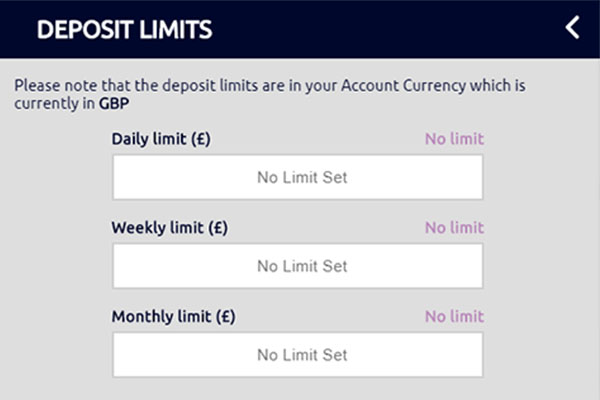The width and height of the screenshot is (600, 400).
Task: Click 'No Limit Set' placeholder under Weekly limit
Action: (x=302, y=266)
